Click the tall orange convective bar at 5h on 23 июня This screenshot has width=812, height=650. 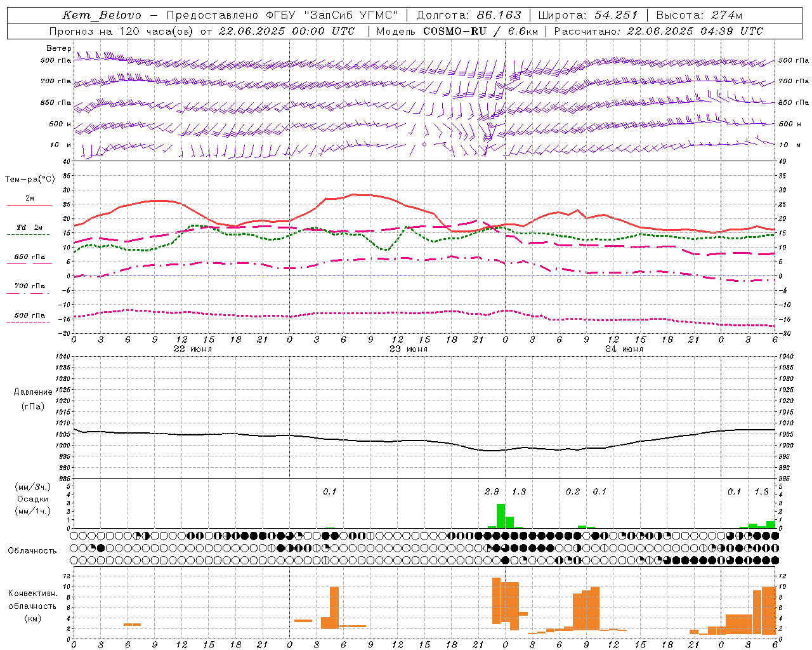point(334,607)
